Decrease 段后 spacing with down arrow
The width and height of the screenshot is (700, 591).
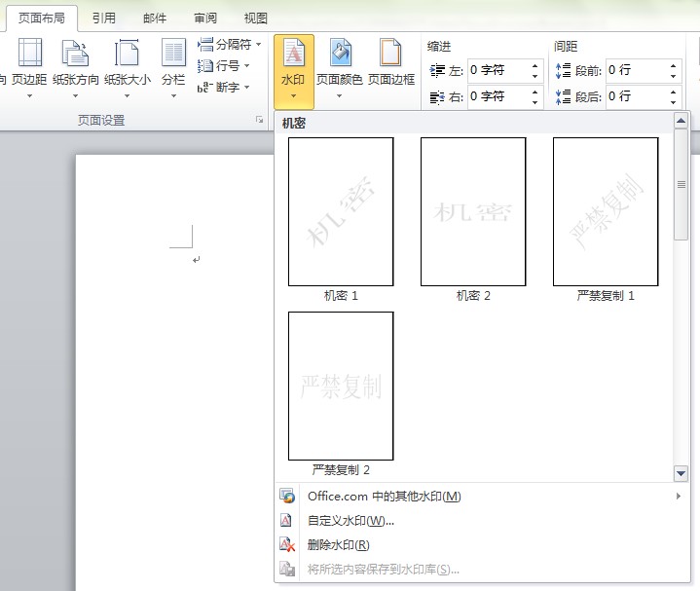[674, 102]
